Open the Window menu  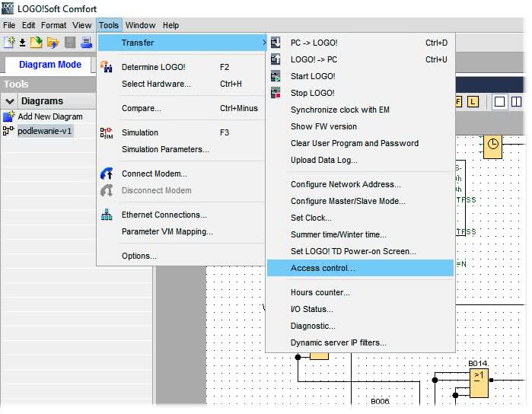click(x=140, y=25)
